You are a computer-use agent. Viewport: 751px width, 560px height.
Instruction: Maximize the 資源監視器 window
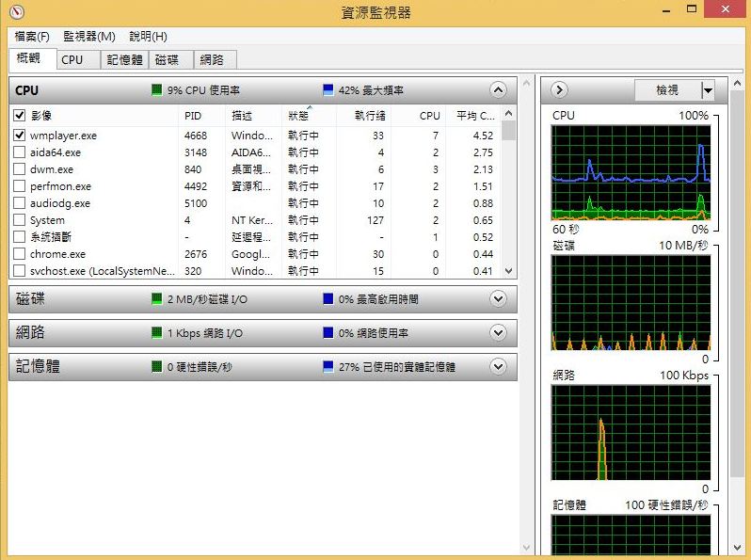click(x=692, y=8)
